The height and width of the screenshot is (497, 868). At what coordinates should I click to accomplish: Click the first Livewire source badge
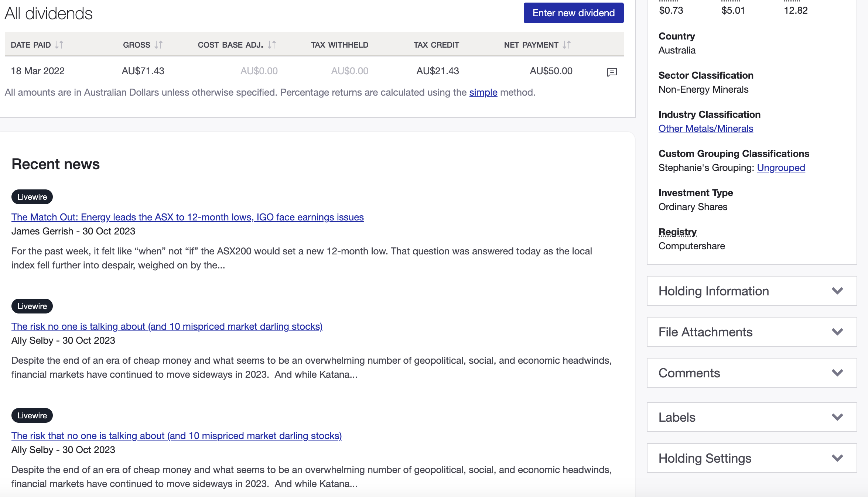[x=32, y=197]
